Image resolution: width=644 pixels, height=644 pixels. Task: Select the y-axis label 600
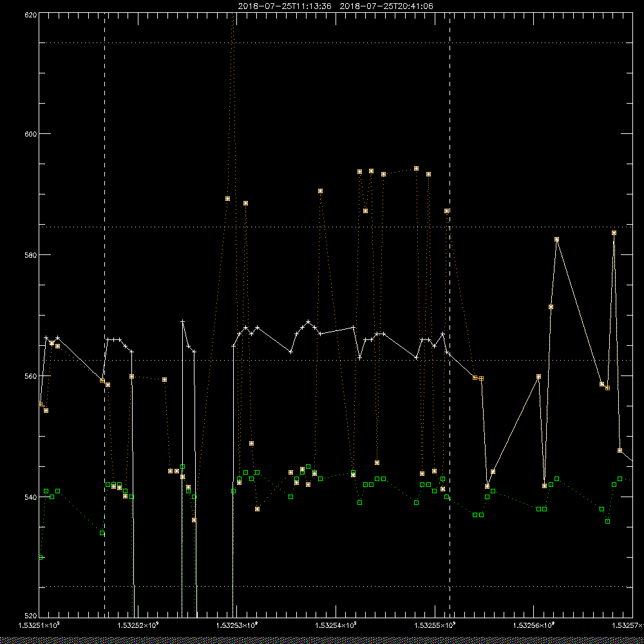click(x=31, y=134)
